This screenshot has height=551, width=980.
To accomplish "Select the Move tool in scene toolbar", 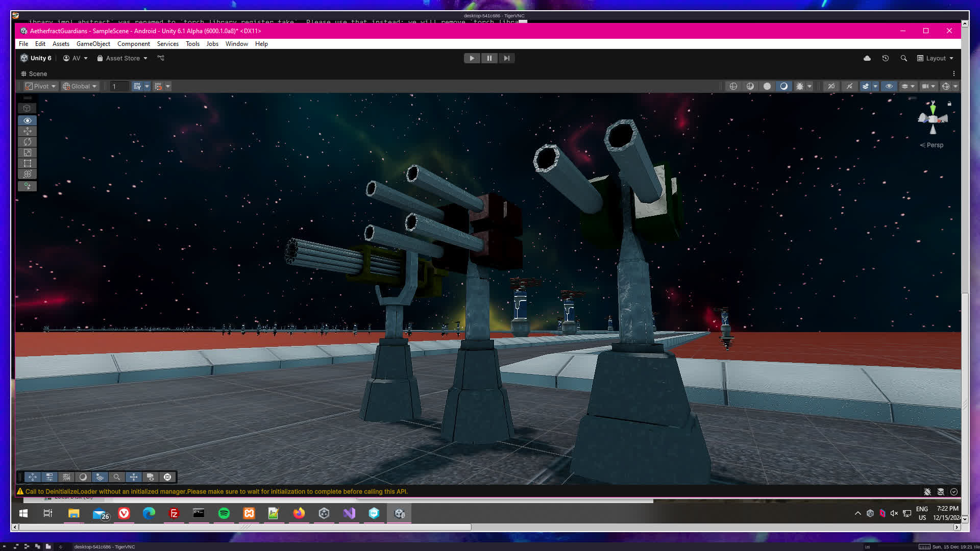I will pos(28,131).
